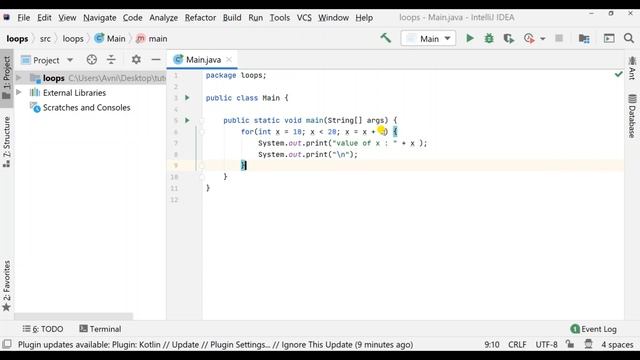
Task: Toggle the 7: Structure side tab
Action: tap(7, 142)
